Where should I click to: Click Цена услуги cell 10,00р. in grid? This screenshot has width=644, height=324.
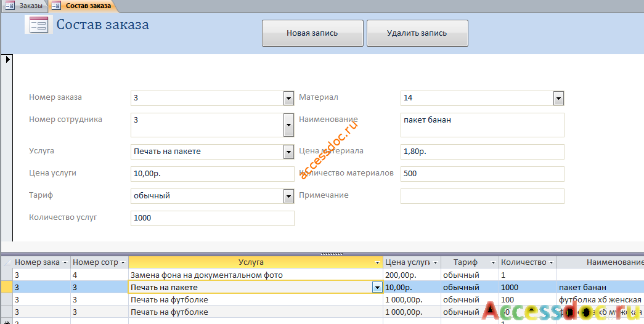click(412, 288)
